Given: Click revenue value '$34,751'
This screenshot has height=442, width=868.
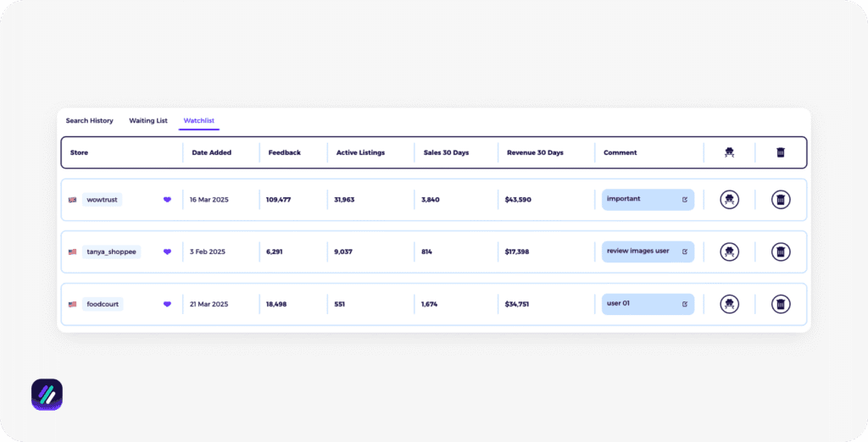Looking at the screenshot, I should click(x=517, y=304).
